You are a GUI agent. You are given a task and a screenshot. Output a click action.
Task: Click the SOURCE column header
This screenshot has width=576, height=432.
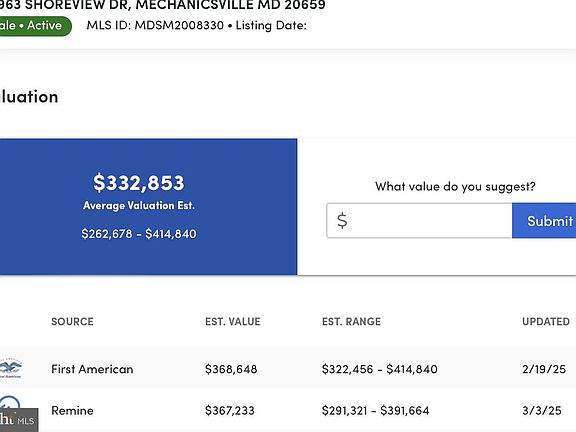tap(72, 322)
